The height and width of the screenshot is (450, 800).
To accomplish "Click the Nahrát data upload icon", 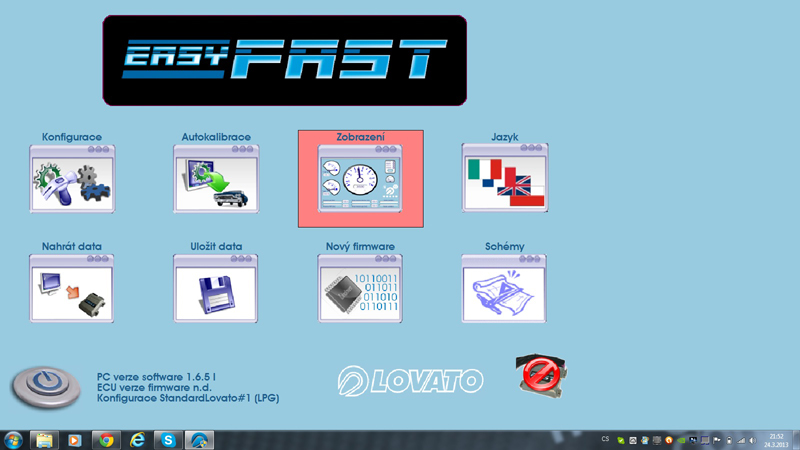I will click(x=71, y=289).
